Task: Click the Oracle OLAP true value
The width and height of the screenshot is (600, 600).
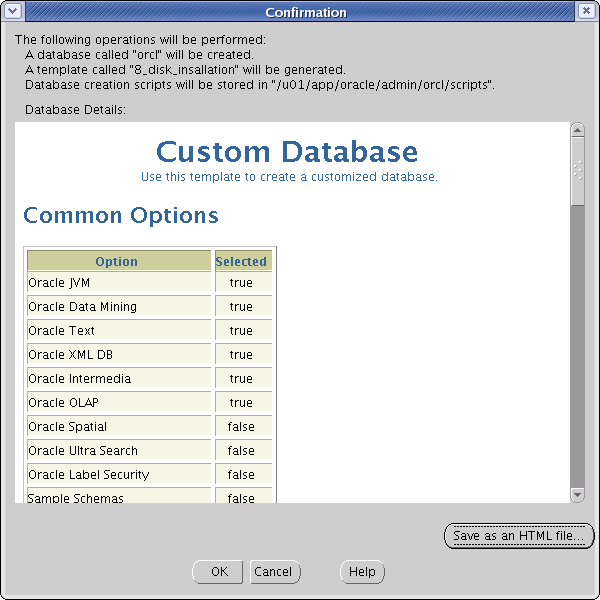Action: pyautogui.click(x=243, y=403)
